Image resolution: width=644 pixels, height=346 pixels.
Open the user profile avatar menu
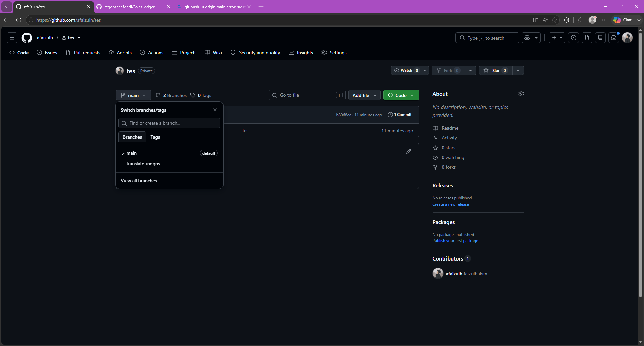coord(627,38)
